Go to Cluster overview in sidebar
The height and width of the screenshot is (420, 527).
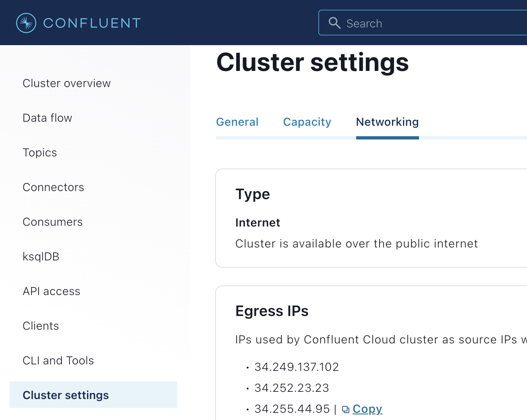click(x=66, y=83)
